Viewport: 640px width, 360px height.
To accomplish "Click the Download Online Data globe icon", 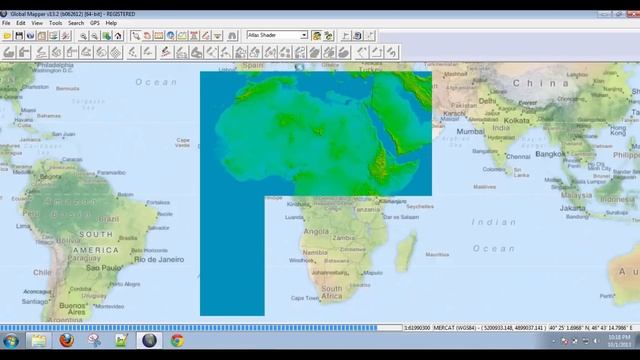I will coord(30,36).
